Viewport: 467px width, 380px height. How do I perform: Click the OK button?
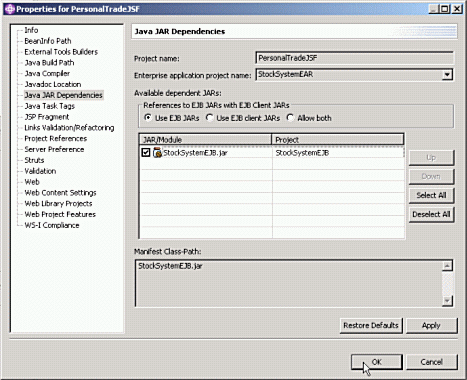pos(377,362)
